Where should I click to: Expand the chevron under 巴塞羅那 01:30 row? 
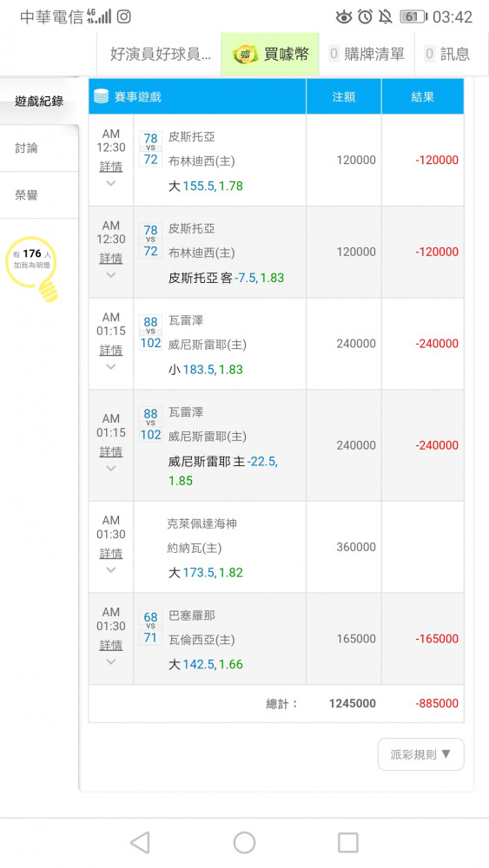pos(111,661)
